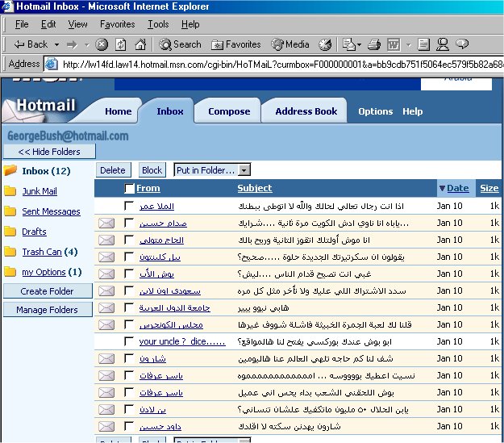Open the Favorites pane in the toolbar
The height and width of the screenshot is (443, 504).
236,44
